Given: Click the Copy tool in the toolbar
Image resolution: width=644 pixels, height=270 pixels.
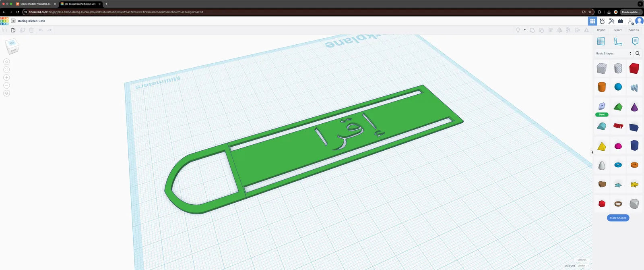Looking at the screenshot, I should (x=4, y=30).
